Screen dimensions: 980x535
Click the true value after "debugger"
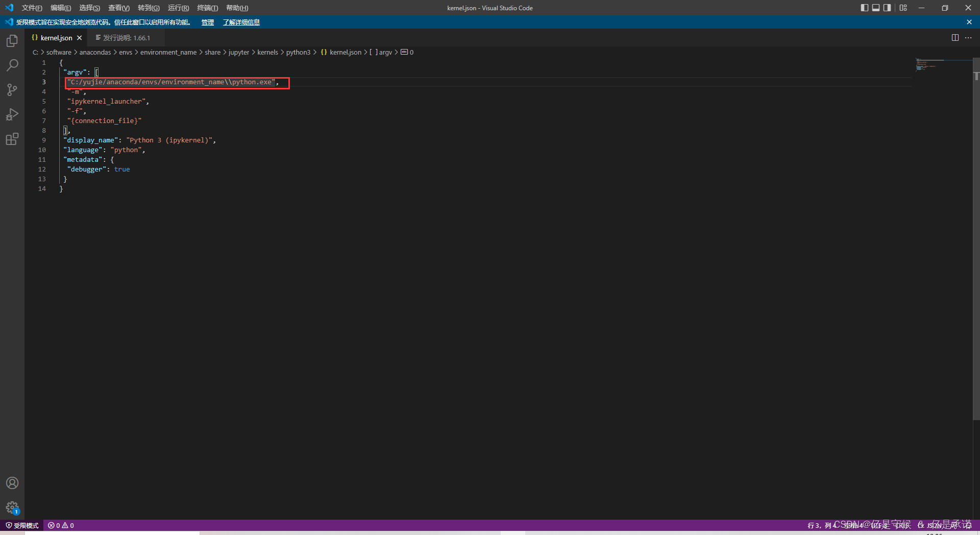(x=122, y=169)
